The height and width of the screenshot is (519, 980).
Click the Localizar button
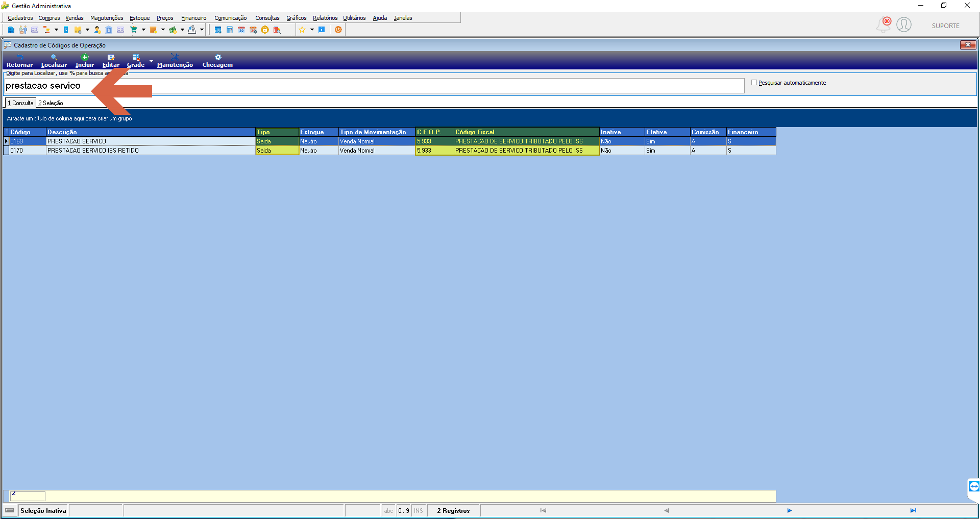click(x=54, y=61)
